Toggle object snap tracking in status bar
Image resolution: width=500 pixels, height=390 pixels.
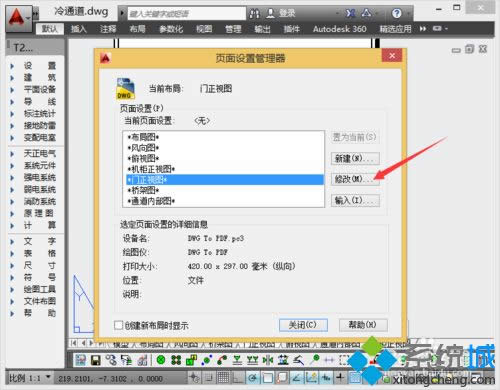[x=296, y=378]
